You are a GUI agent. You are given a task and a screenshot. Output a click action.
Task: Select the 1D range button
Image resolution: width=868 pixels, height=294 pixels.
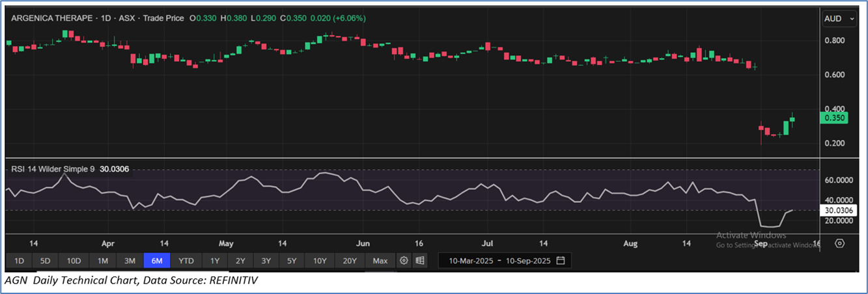pyautogui.click(x=20, y=261)
